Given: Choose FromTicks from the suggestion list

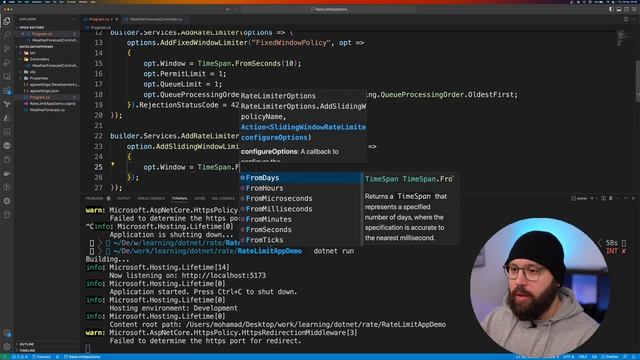Looking at the screenshot, I should [x=300, y=240].
